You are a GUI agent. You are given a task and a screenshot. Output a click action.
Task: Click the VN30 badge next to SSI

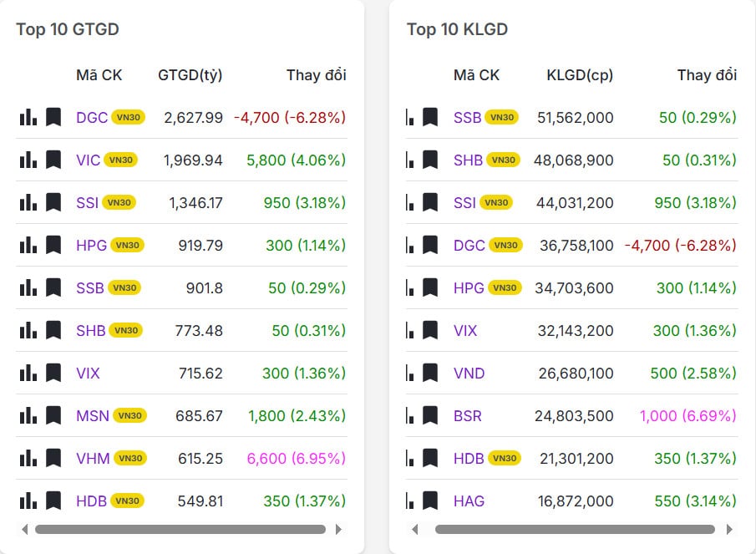[118, 202]
